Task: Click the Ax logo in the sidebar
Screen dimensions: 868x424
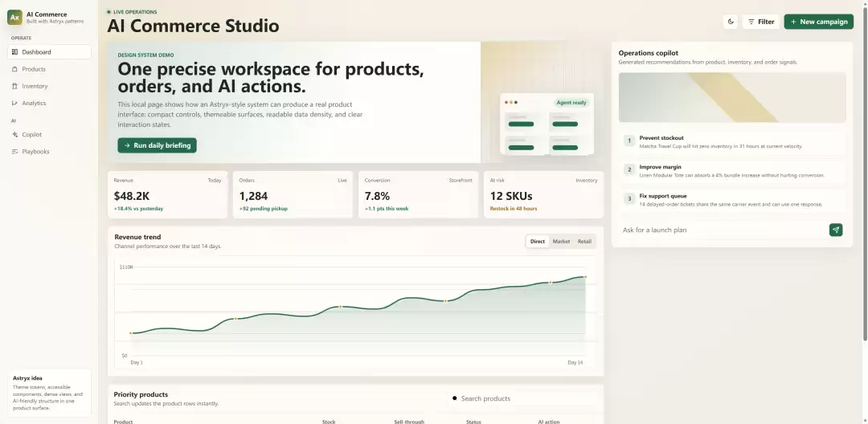Action: (15, 17)
